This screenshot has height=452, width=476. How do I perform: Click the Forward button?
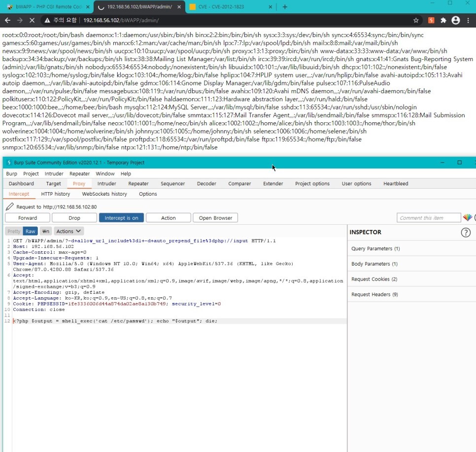[x=28, y=218]
